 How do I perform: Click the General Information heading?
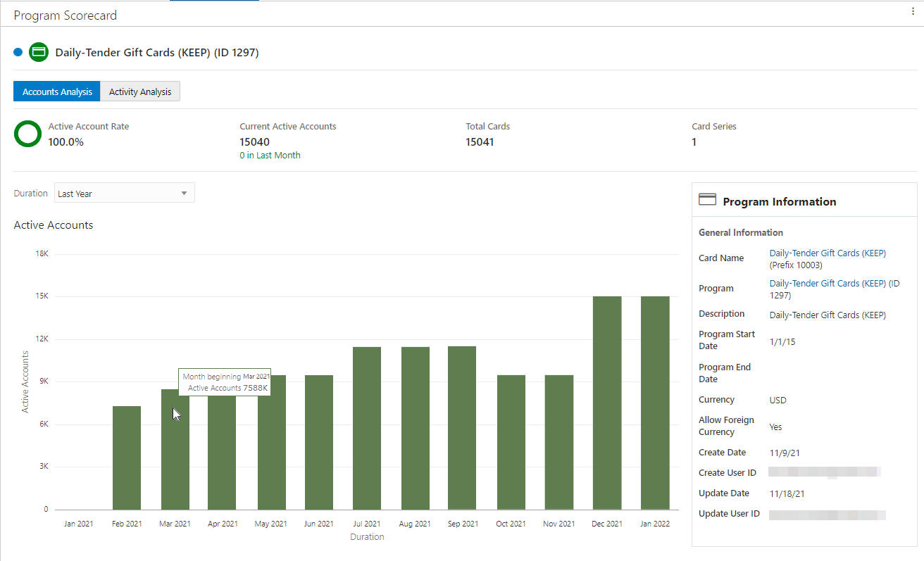tap(741, 233)
